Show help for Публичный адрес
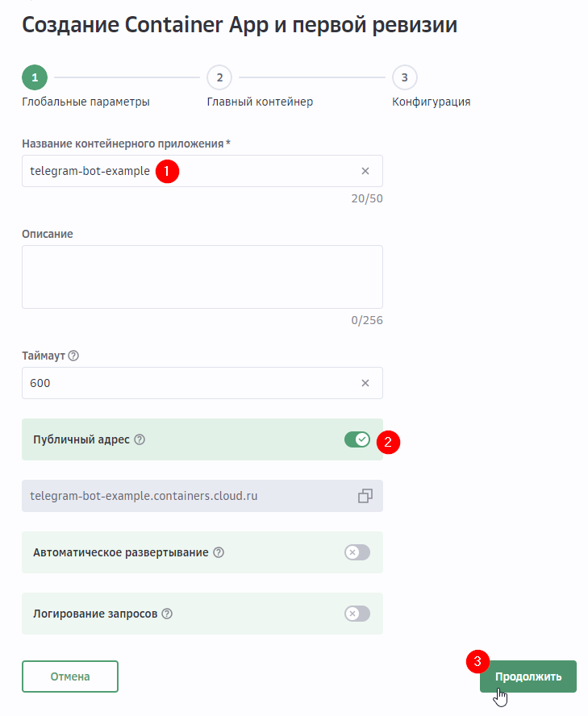The height and width of the screenshot is (716, 588). (x=140, y=439)
